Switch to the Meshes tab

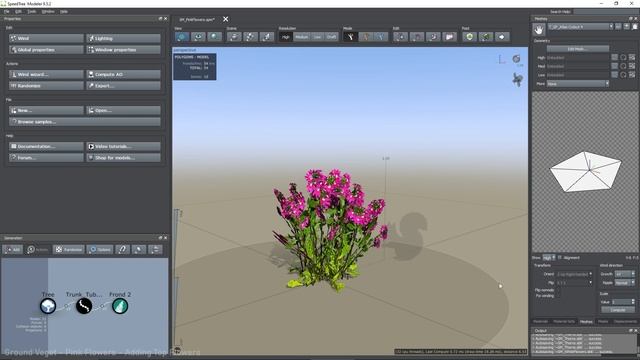click(586, 322)
